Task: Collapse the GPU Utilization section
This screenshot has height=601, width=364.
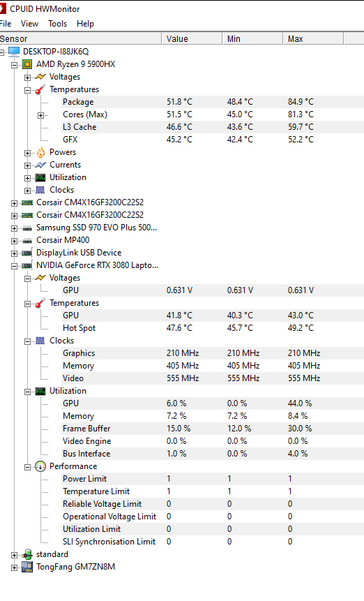Action: click(28, 392)
